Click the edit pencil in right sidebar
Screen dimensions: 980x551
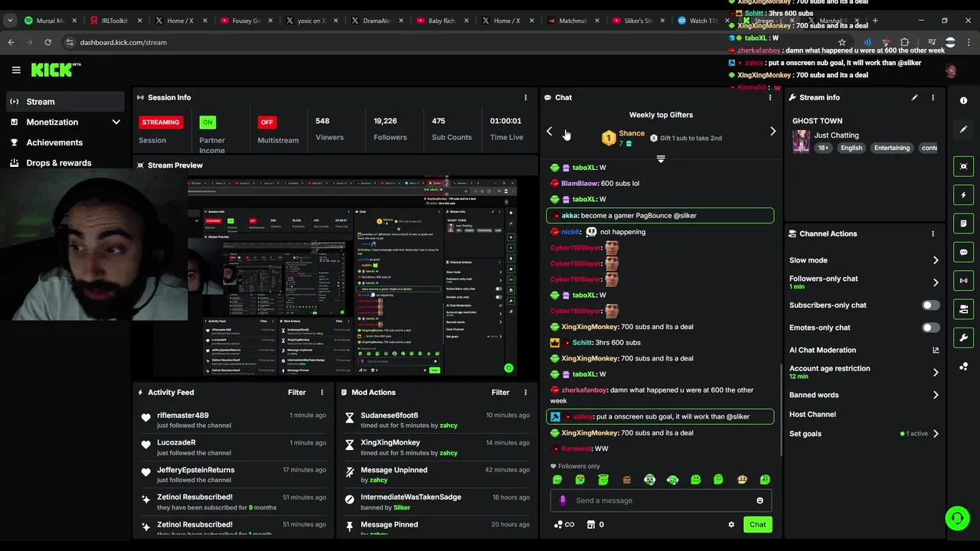963,129
